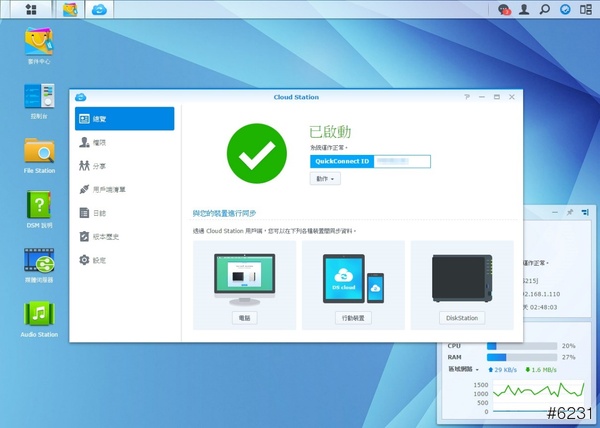Click the 電腦 computer button

pos(245,317)
